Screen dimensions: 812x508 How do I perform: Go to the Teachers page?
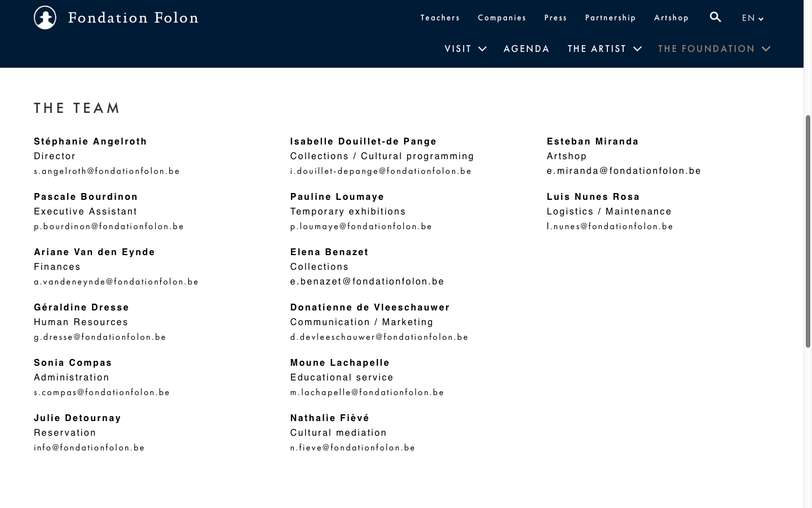440,18
